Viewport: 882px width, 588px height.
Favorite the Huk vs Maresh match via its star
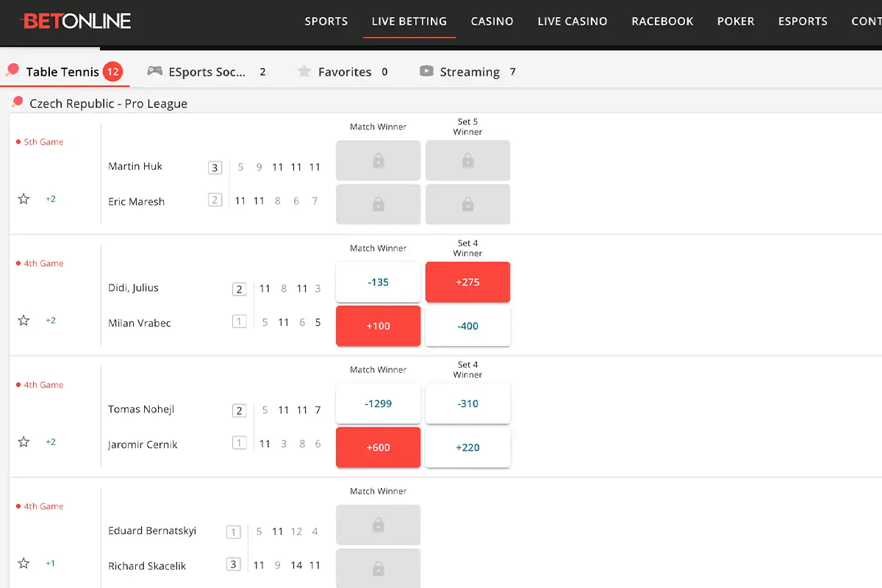tap(23, 198)
